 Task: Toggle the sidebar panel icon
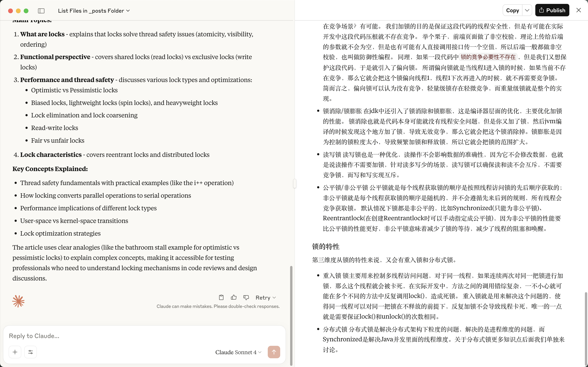[x=41, y=11]
